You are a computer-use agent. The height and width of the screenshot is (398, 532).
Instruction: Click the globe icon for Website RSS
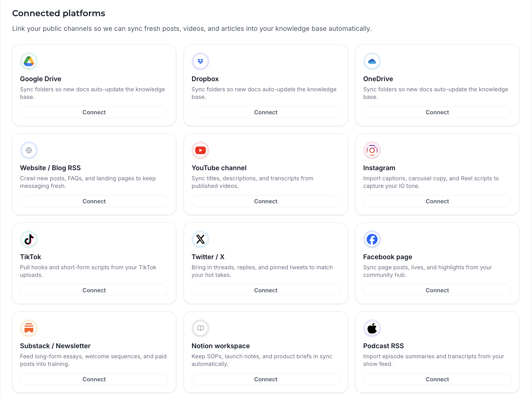(x=29, y=150)
